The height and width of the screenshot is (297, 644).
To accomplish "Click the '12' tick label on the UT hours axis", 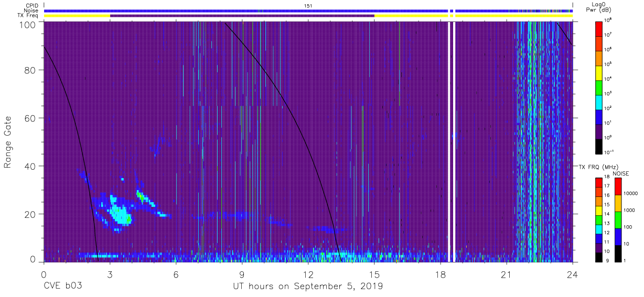I will [x=308, y=273].
